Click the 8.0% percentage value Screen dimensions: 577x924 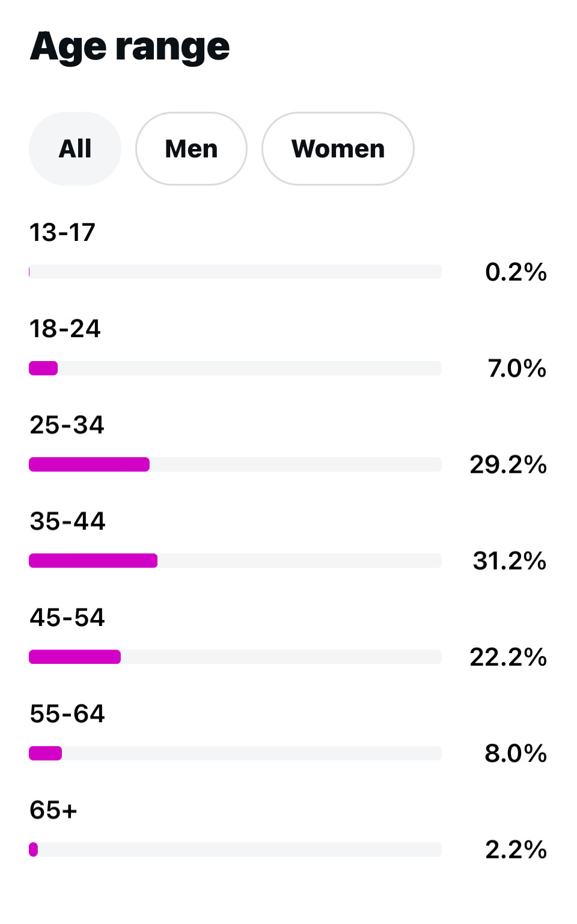point(516,753)
